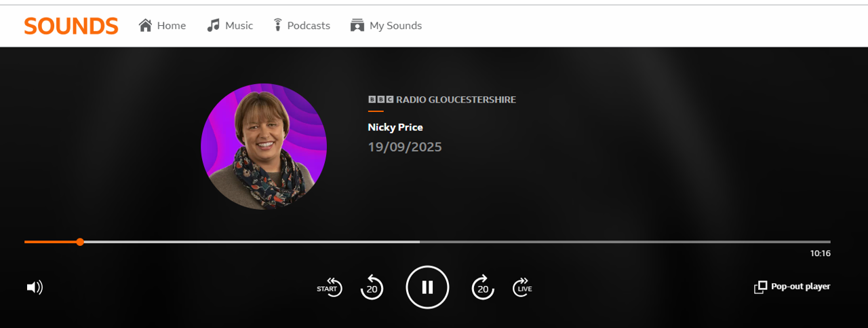Open the Podcasts navigation label
This screenshot has height=328, width=868.
(x=309, y=26)
